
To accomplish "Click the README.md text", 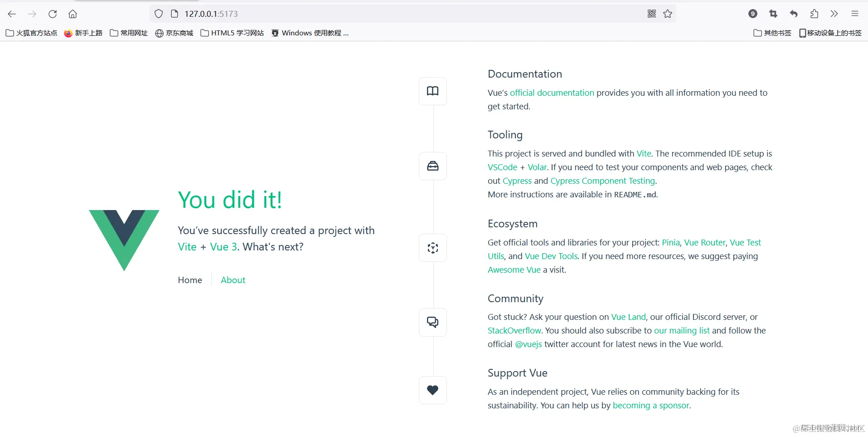I will (x=635, y=195).
